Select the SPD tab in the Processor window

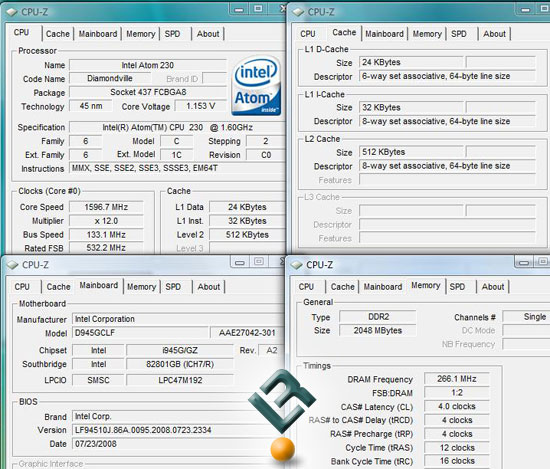tap(172, 34)
